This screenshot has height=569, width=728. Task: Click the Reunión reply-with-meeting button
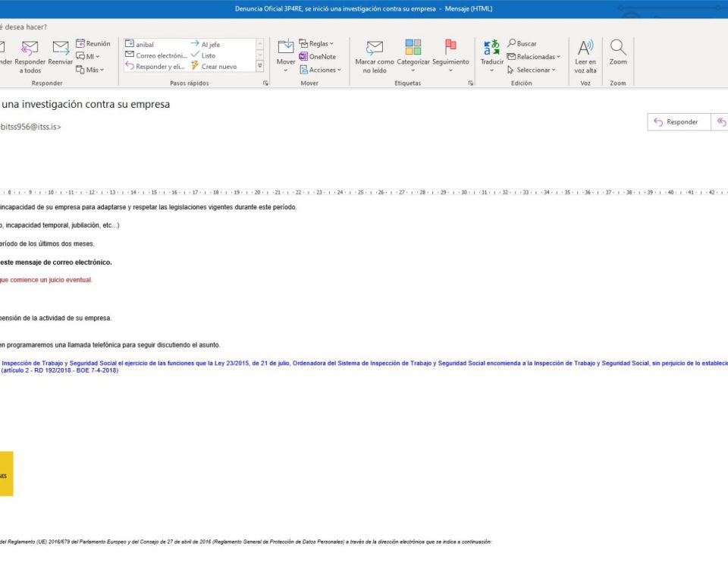tap(93, 44)
